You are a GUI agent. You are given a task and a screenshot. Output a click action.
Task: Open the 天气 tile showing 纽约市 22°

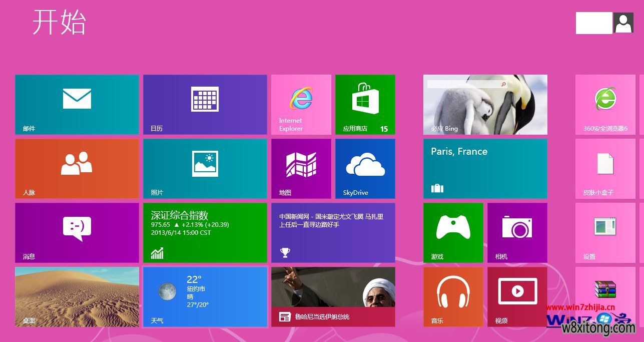tap(205, 296)
